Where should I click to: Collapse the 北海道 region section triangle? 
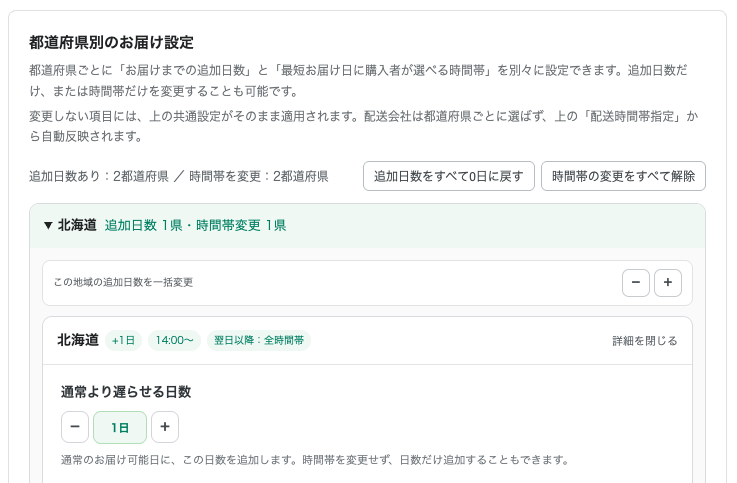pos(48,226)
